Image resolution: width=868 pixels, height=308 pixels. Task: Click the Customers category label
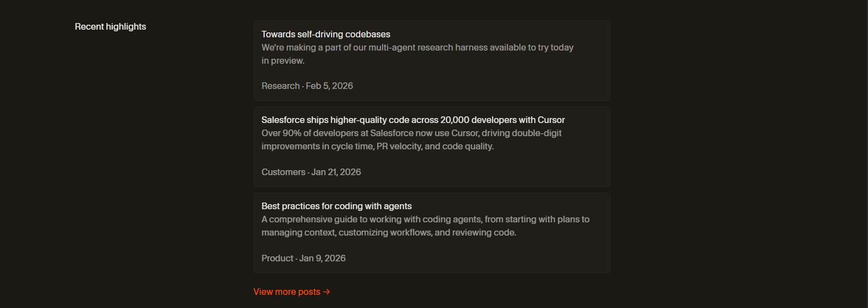point(283,172)
